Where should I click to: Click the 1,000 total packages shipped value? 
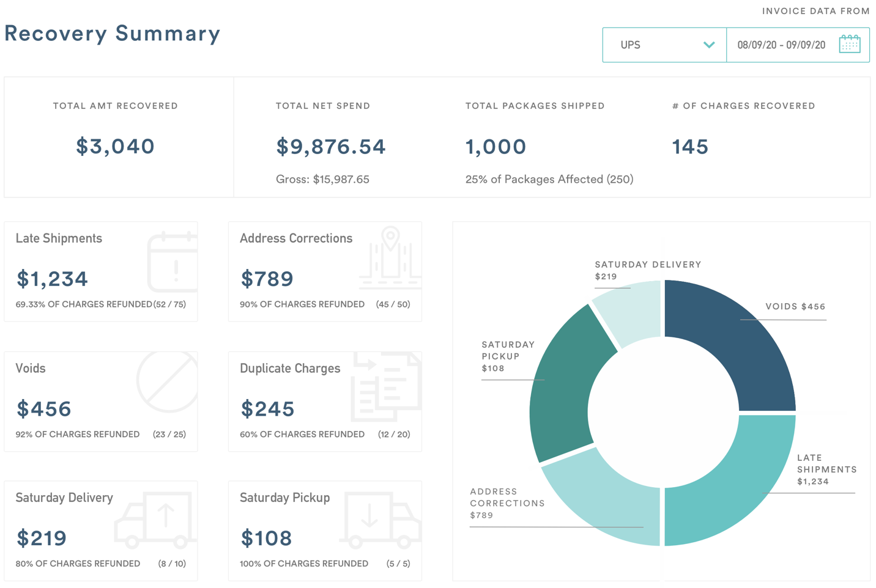[496, 147]
